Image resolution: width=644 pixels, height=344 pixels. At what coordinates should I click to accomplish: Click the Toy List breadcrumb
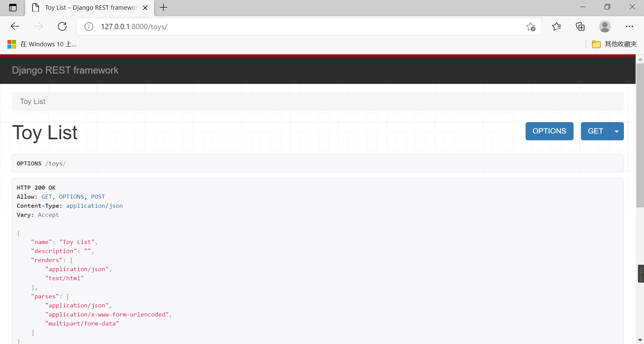(33, 101)
